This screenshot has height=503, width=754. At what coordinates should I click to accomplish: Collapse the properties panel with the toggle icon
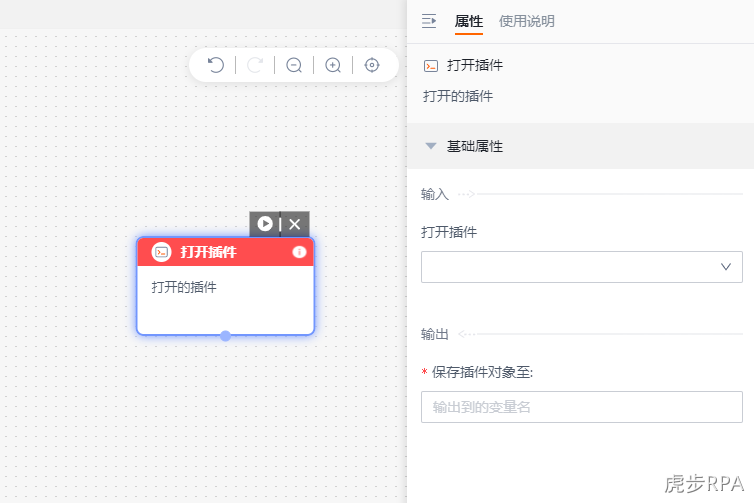tap(429, 21)
